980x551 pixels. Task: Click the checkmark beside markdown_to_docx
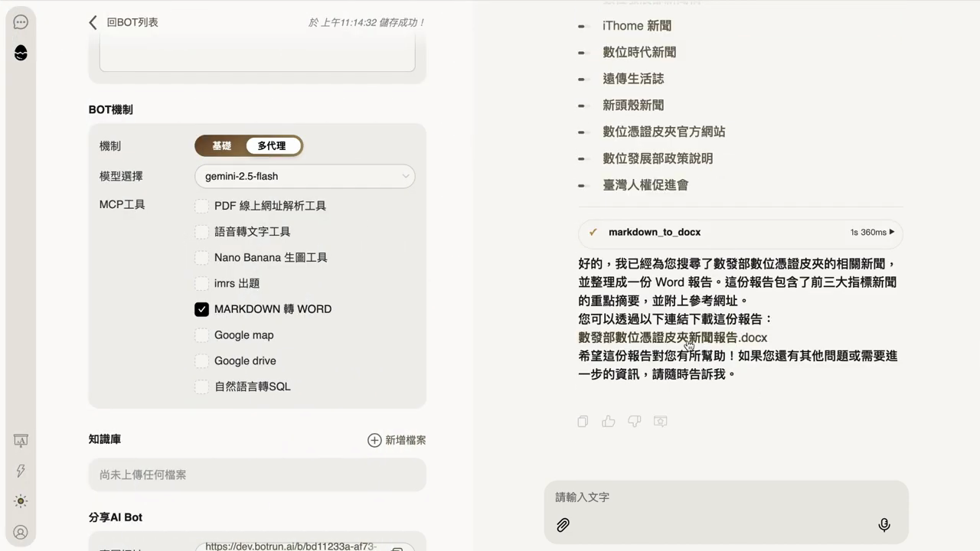pos(593,232)
